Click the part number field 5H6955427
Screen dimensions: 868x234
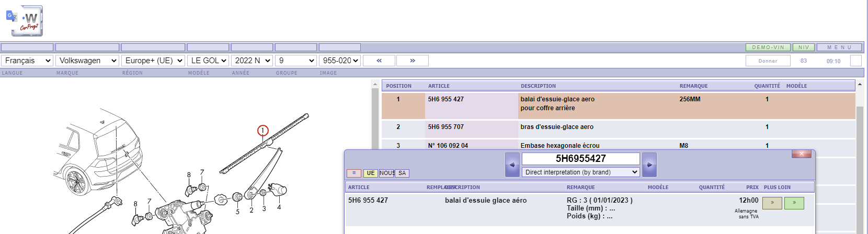[581, 158]
